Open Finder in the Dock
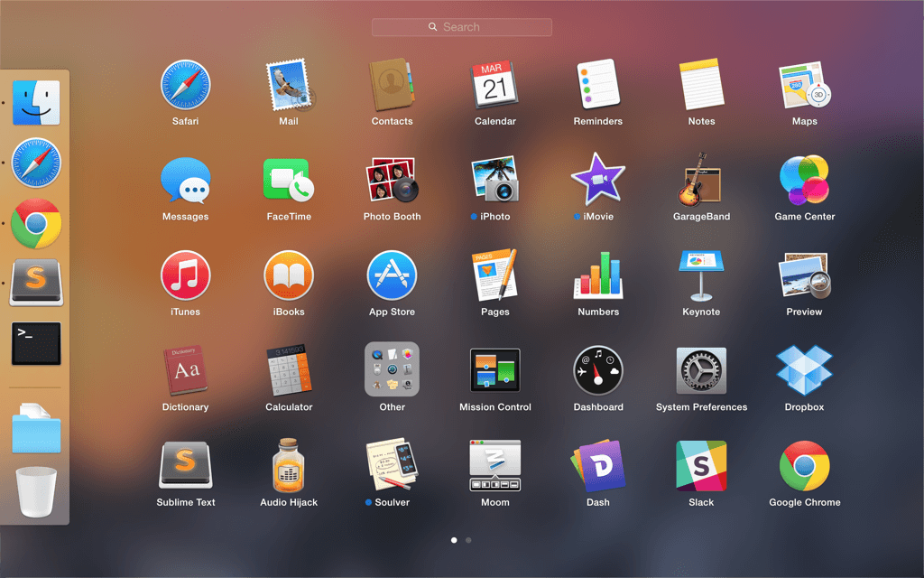The image size is (924, 578). pyautogui.click(x=36, y=103)
